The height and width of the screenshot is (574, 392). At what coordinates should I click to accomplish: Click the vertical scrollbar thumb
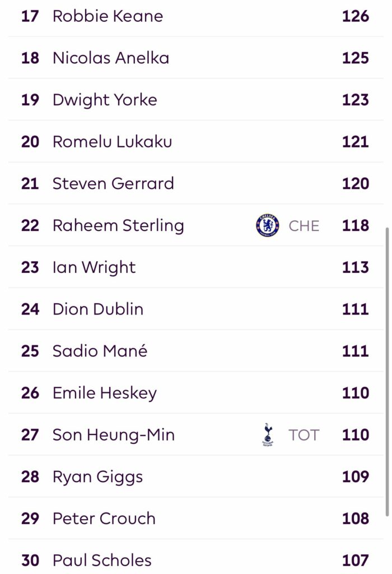coord(386,370)
